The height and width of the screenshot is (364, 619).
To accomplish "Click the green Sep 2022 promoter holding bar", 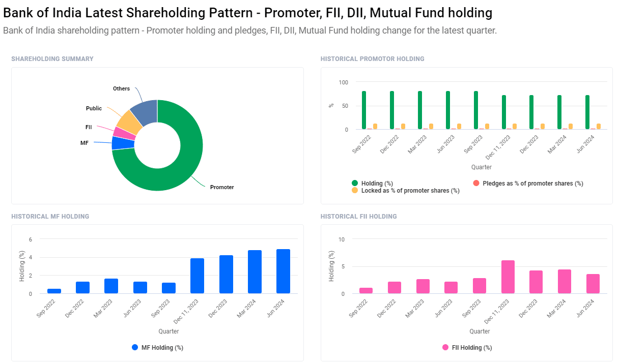I will tap(364, 110).
